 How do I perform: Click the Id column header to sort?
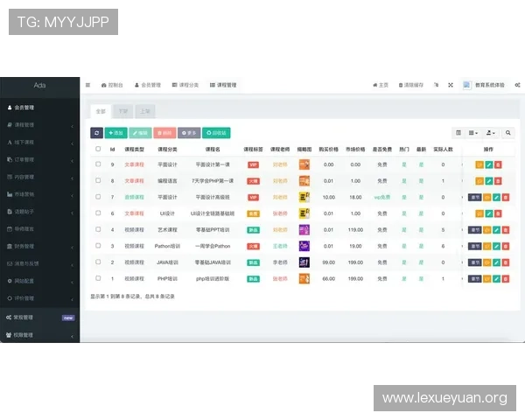click(x=113, y=150)
